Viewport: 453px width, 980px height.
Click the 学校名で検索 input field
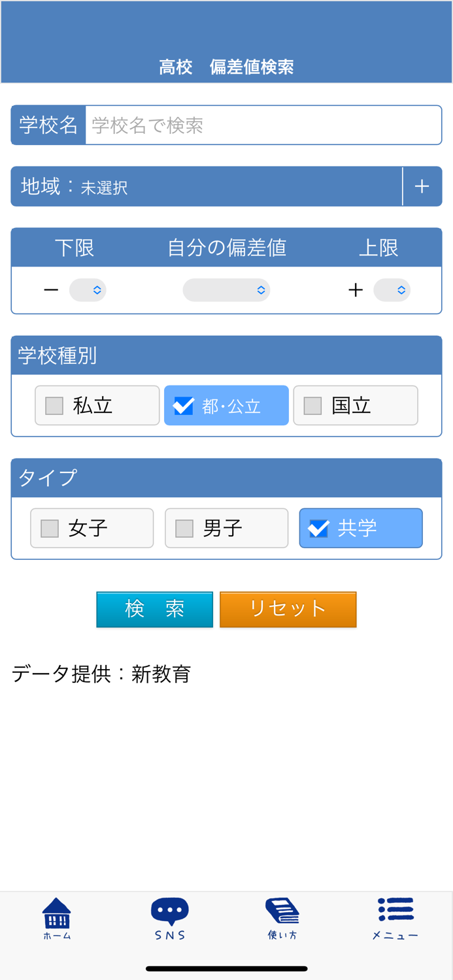pos(261,125)
